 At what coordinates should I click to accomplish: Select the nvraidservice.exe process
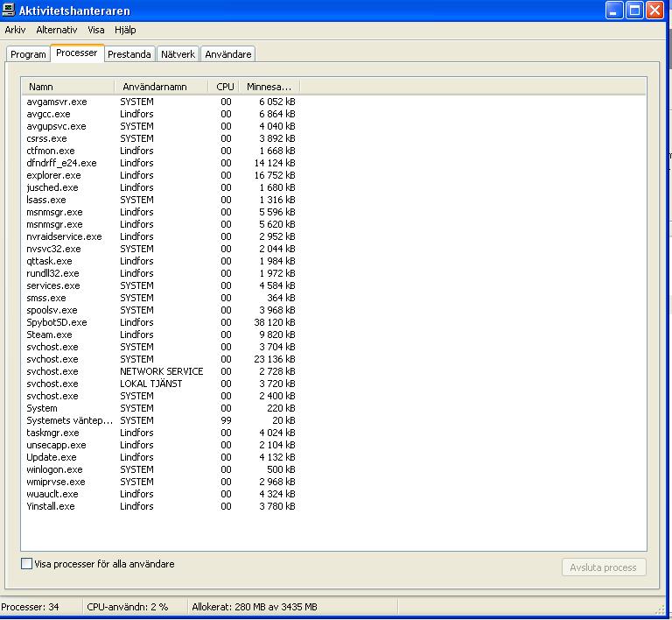(161, 236)
